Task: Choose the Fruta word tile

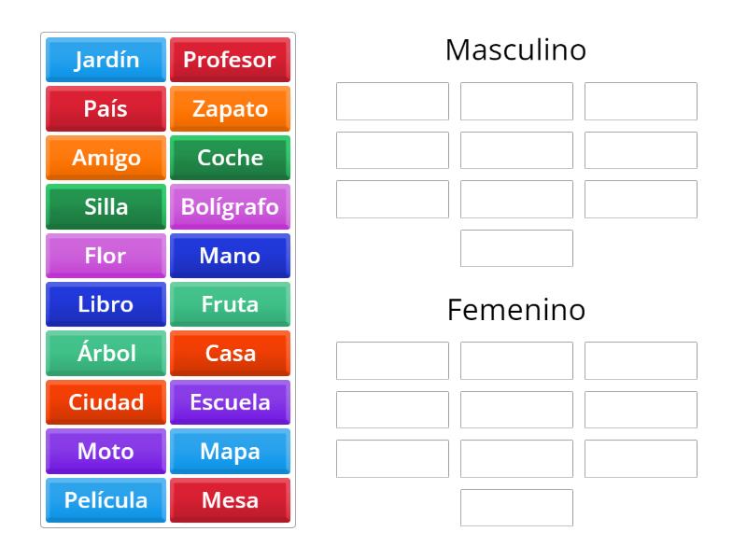Action: tap(230, 304)
